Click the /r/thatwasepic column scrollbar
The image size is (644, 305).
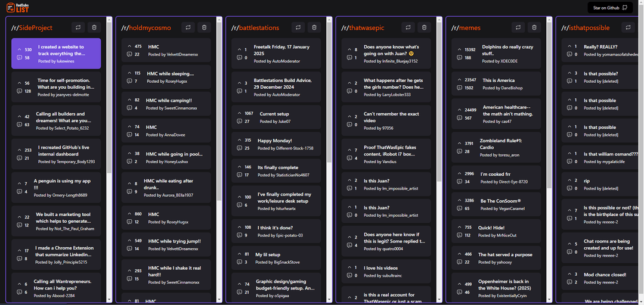(439, 95)
